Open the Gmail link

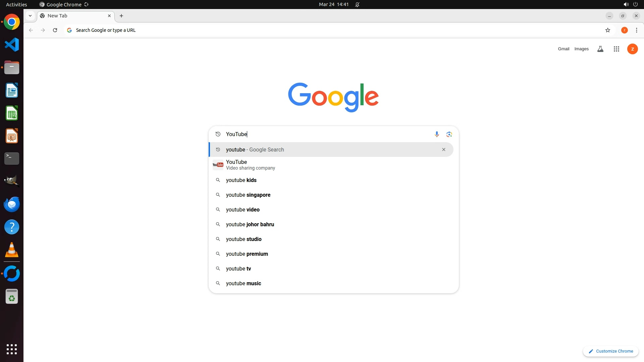tap(563, 49)
